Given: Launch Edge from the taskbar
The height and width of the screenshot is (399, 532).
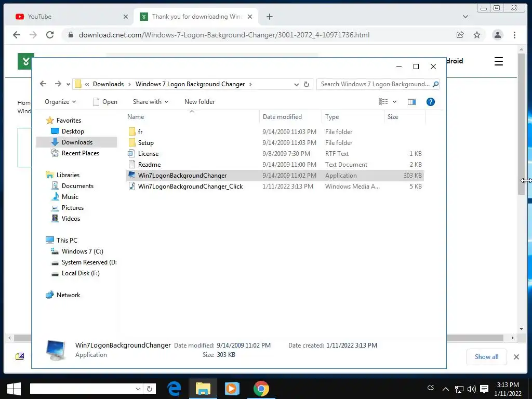Looking at the screenshot, I should click(174, 389).
